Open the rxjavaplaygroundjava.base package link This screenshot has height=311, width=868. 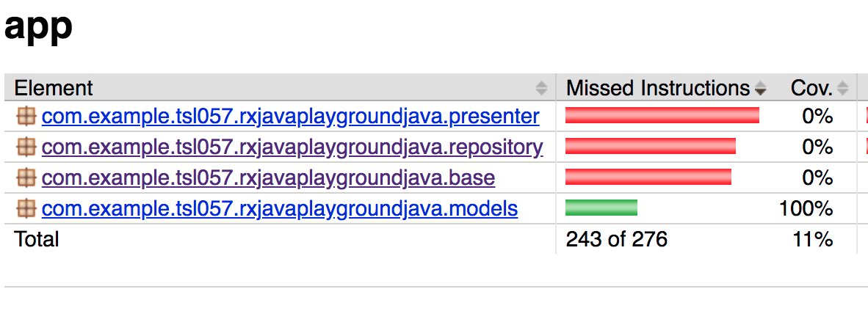click(x=268, y=178)
